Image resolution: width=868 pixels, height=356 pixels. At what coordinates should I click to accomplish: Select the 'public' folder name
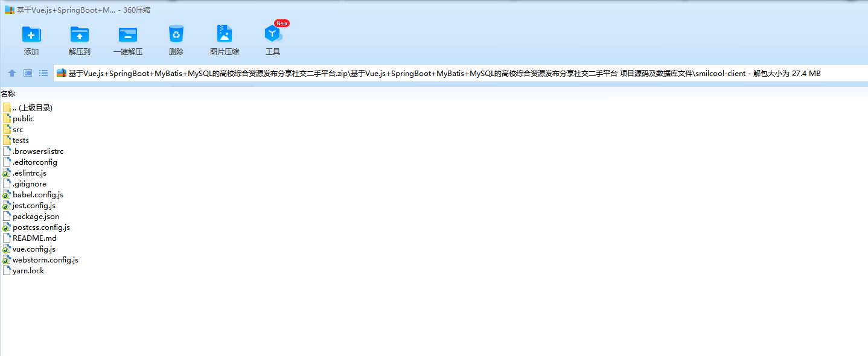pyautogui.click(x=24, y=119)
